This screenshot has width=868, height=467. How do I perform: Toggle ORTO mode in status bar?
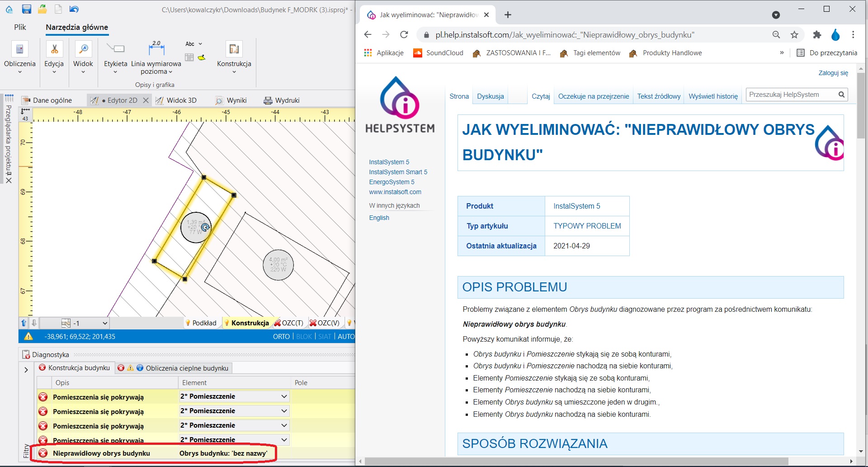tap(281, 337)
